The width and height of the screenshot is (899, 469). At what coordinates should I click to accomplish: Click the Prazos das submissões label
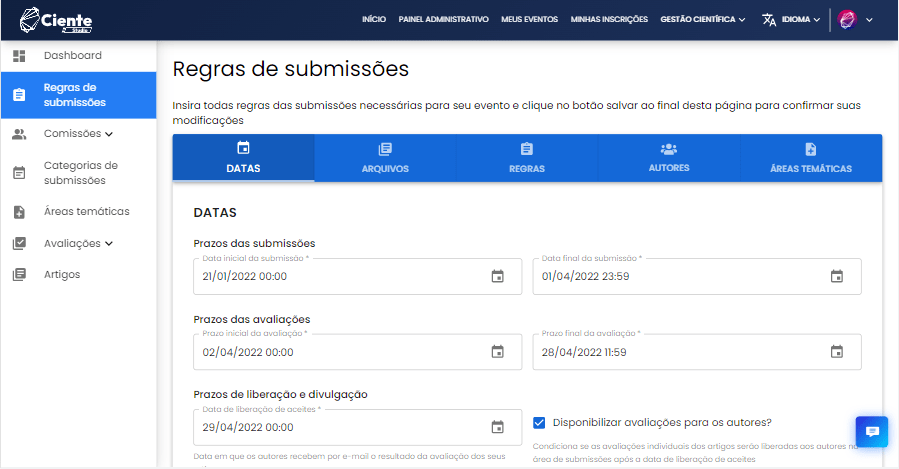(x=254, y=244)
